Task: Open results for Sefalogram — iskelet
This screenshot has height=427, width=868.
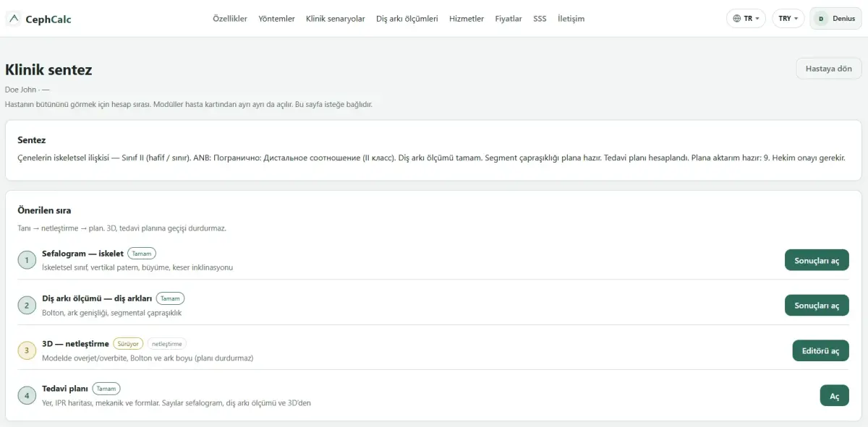Action: (x=817, y=260)
